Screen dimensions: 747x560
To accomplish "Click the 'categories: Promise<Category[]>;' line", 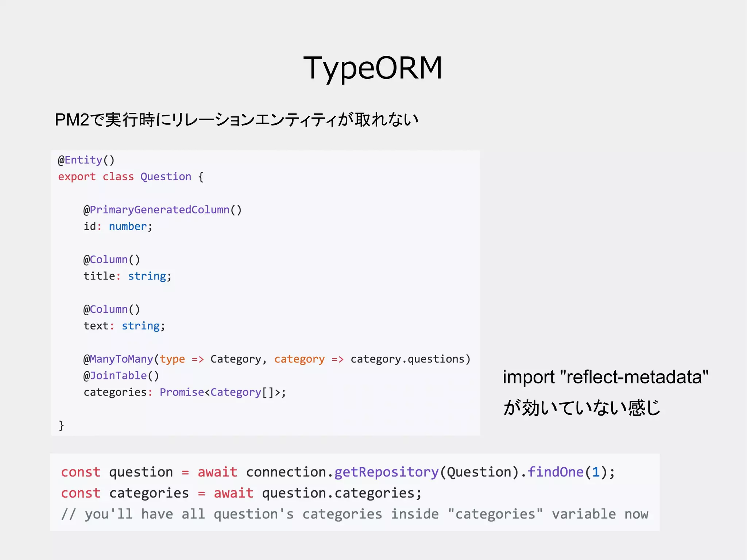I will pyautogui.click(x=185, y=392).
